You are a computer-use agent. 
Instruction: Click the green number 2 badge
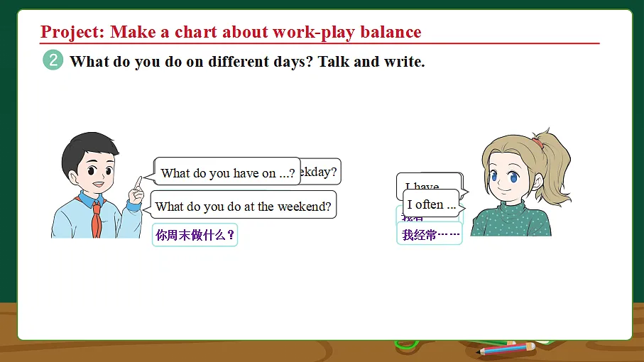coord(53,60)
